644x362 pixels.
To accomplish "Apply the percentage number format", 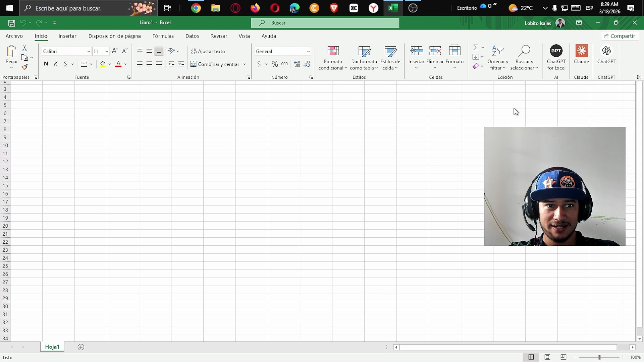I will click(x=274, y=64).
